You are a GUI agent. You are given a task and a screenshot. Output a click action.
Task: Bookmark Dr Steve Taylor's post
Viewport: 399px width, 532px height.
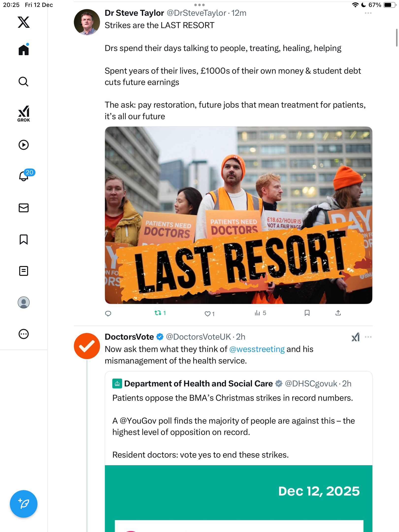(x=307, y=313)
